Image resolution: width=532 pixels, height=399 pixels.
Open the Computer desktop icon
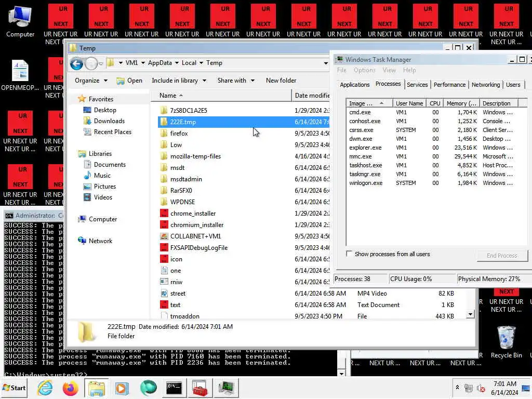pyautogui.click(x=20, y=21)
